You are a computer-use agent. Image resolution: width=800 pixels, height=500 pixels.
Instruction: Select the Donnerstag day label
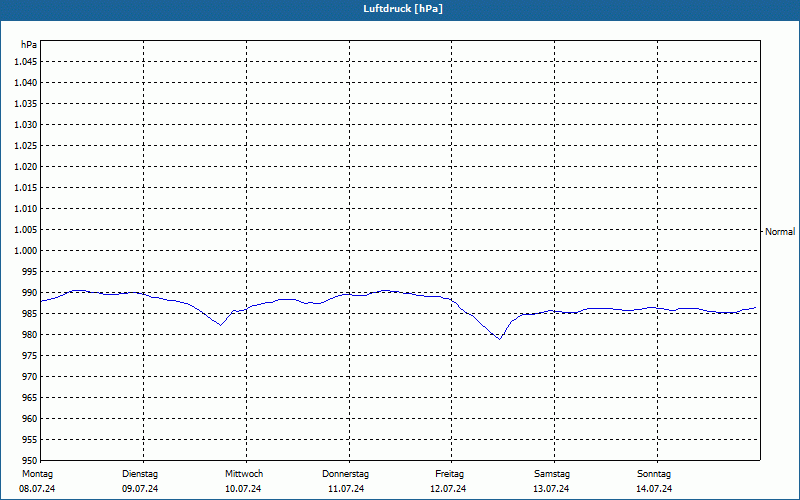(345, 474)
